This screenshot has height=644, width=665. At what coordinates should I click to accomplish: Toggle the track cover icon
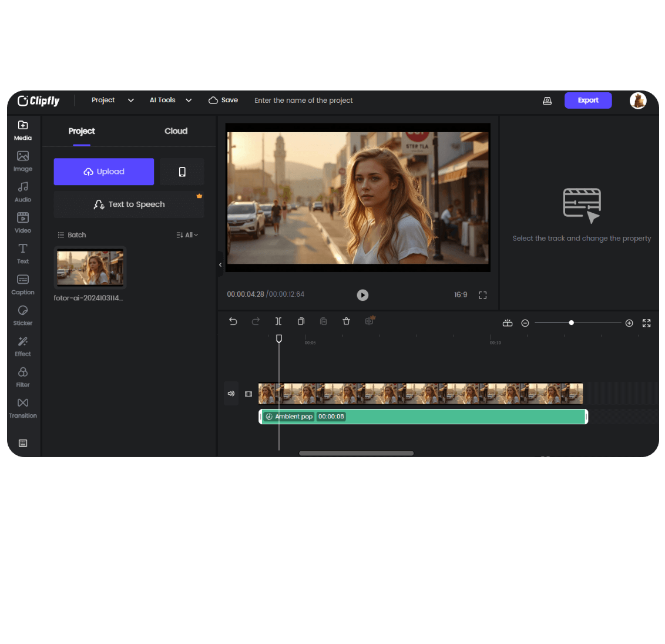pyautogui.click(x=248, y=394)
